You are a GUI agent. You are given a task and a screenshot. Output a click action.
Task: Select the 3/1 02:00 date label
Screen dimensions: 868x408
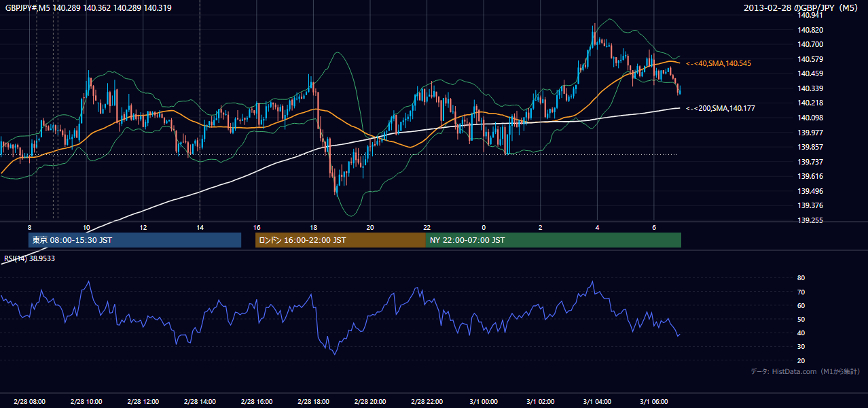point(541,401)
